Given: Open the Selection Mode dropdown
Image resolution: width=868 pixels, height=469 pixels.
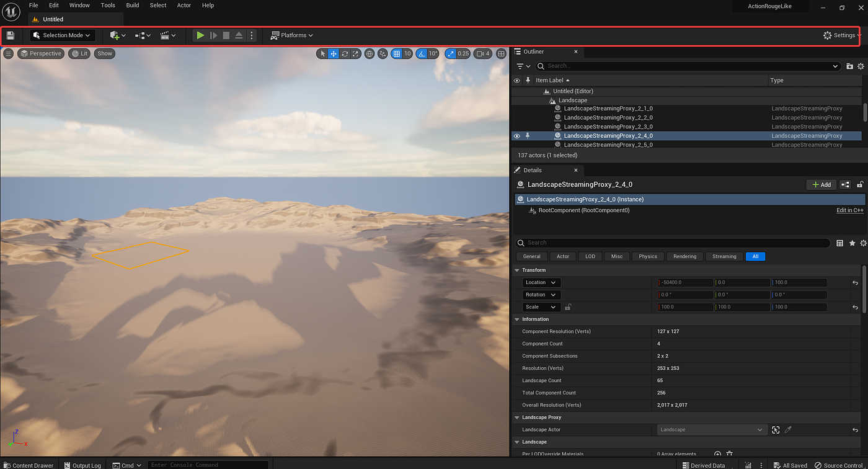Looking at the screenshot, I should (x=61, y=35).
